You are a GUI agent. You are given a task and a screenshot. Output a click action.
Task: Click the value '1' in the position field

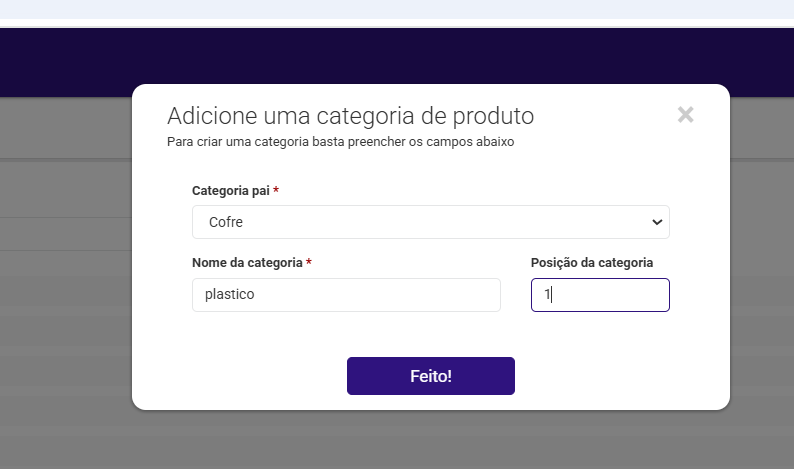coord(547,295)
